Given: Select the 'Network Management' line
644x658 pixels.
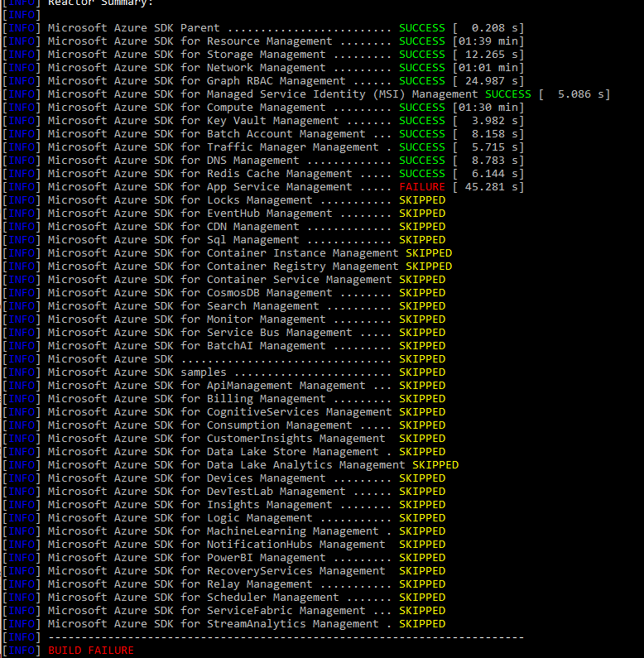Looking at the screenshot, I should pyautogui.click(x=263, y=68).
